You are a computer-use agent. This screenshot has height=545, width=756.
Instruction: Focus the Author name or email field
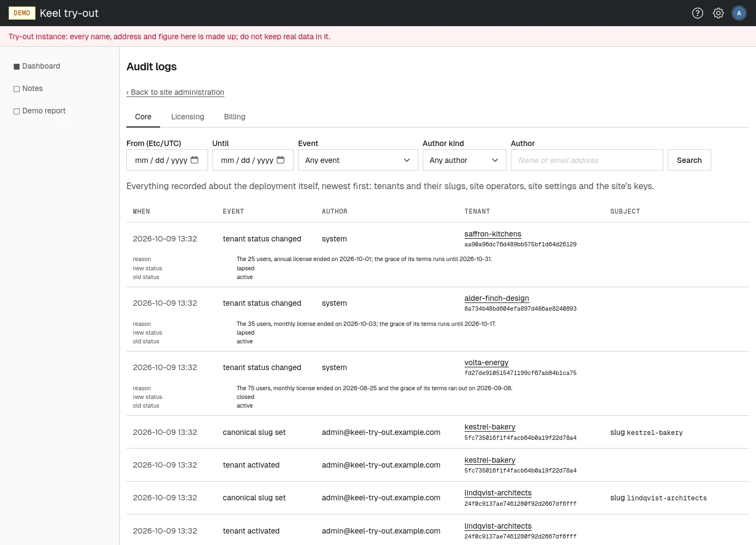(x=587, y=160)
